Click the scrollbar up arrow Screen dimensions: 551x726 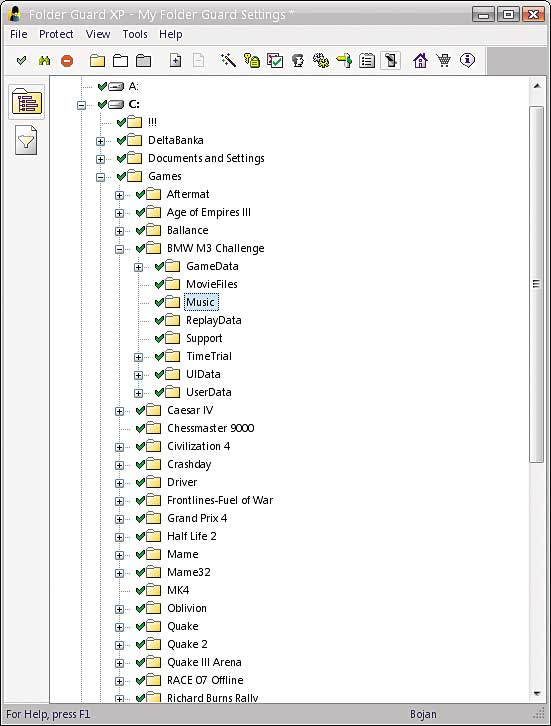(x=537, y=86)
